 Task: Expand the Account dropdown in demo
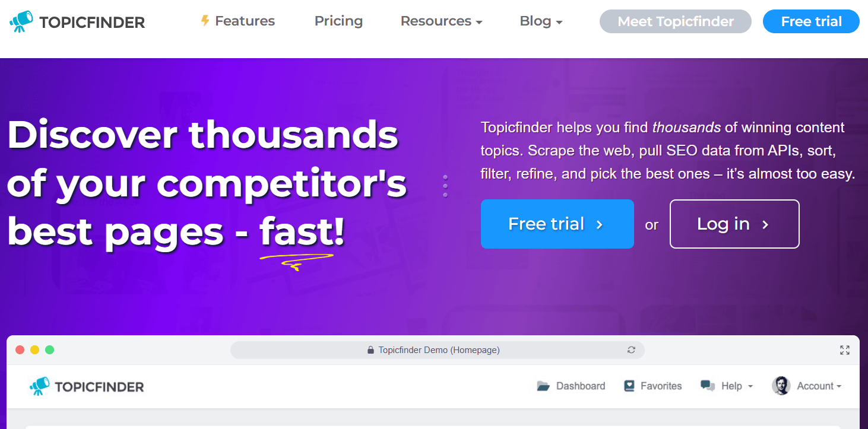pos(819,386)
